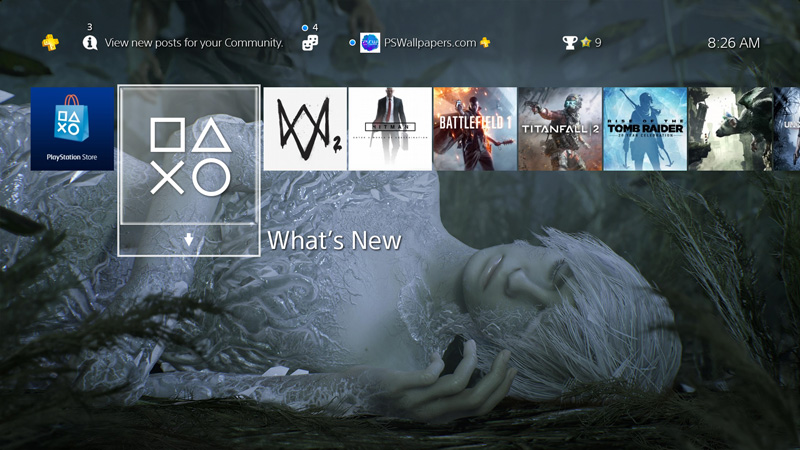800x450 pixels.
Task: Open the Friends icon with 4 badge
Action: click(x=310, y=43)
